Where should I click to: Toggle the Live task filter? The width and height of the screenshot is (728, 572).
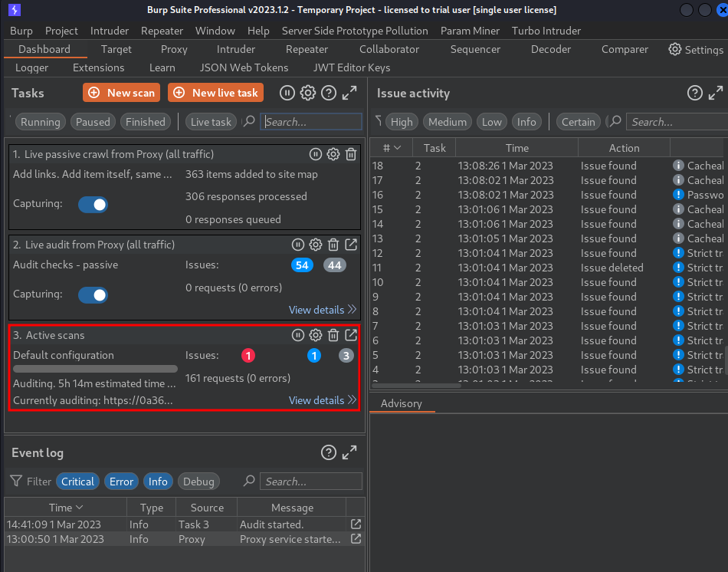point(211,122)
